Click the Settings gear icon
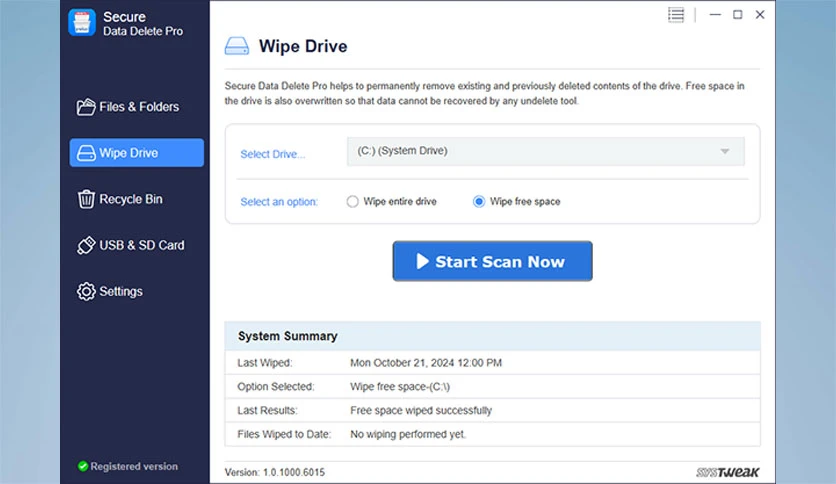Image resolution: width=836 pixels, height=484 pixels. pyautogui.click(x=86, y=292)
